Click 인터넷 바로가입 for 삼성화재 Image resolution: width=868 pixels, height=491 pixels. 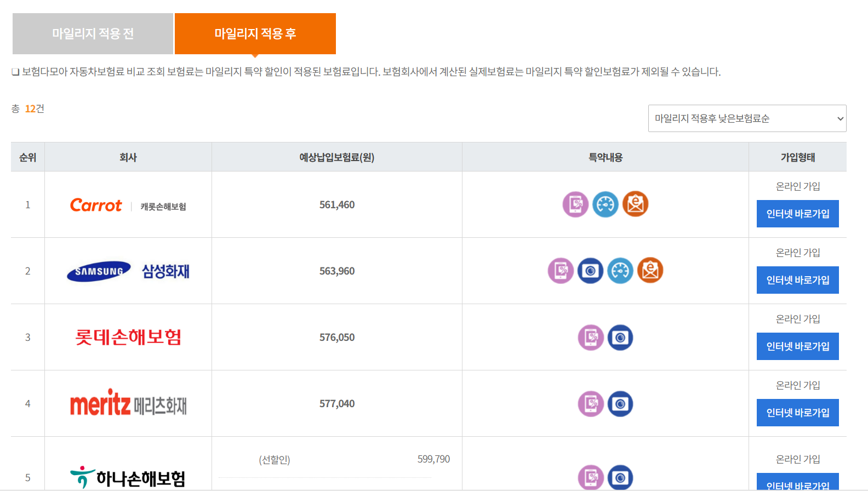(798, 280)
